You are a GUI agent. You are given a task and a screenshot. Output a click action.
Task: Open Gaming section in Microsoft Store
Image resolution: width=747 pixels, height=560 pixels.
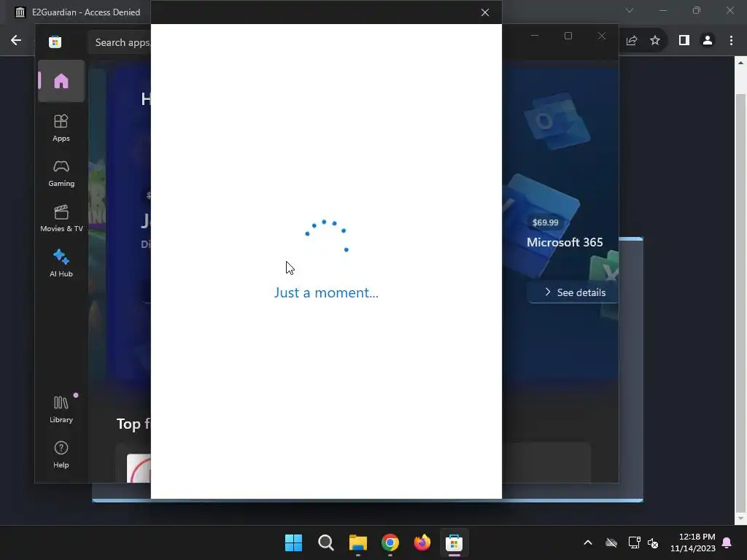pyautogui.click(x=61, y=174)
